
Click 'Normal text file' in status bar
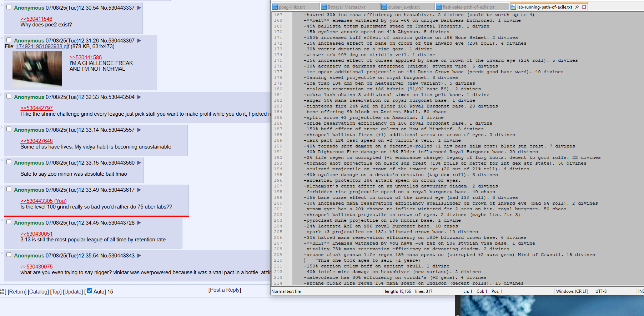(x=286, y=291)
